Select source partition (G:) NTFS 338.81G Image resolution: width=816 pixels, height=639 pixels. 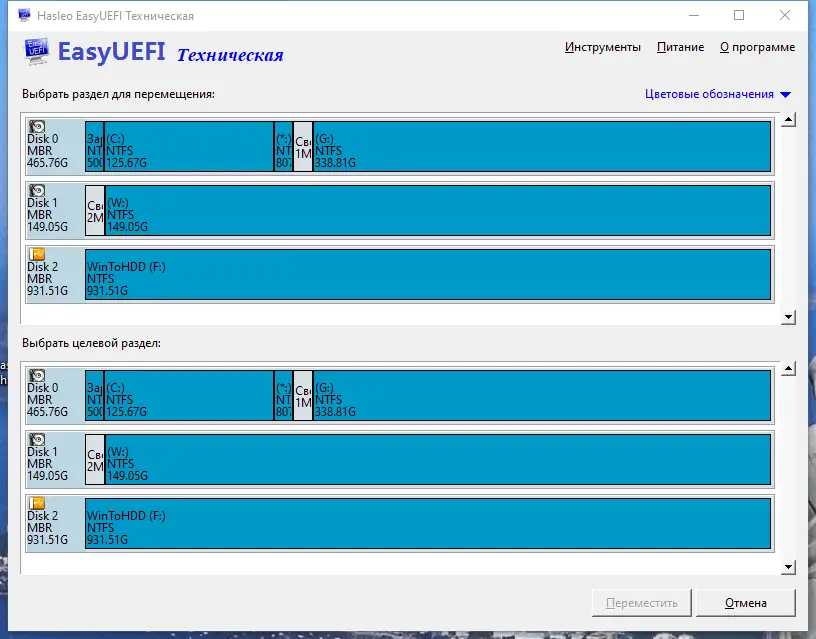(542, 146)
